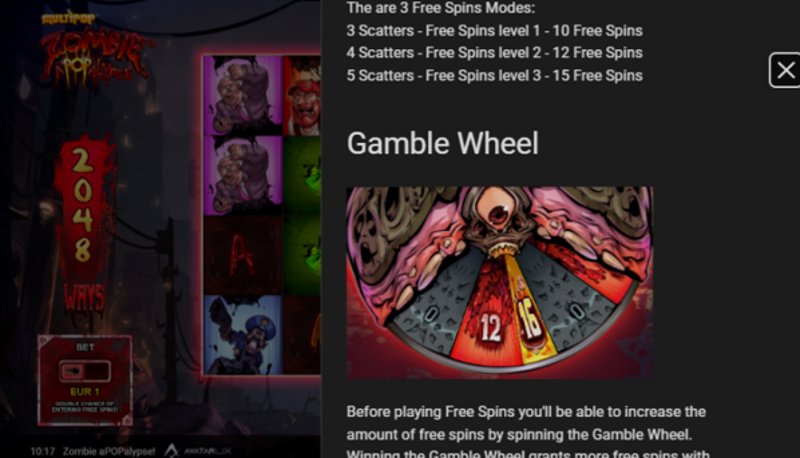
Task: Select the red chef zombie symbol
Action: tap(302, 95)
